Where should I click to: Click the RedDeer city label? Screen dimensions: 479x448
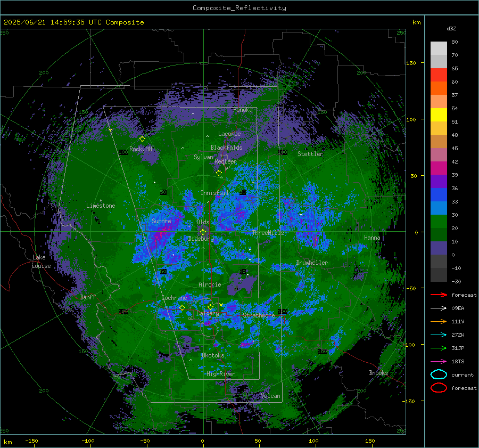[226, 161]
